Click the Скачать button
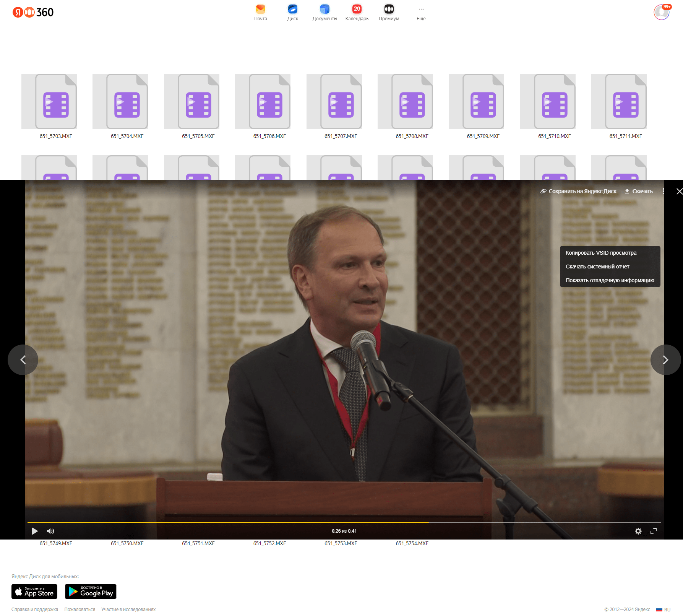This screenshot has width=683, height=616. (x=639, y=191)
